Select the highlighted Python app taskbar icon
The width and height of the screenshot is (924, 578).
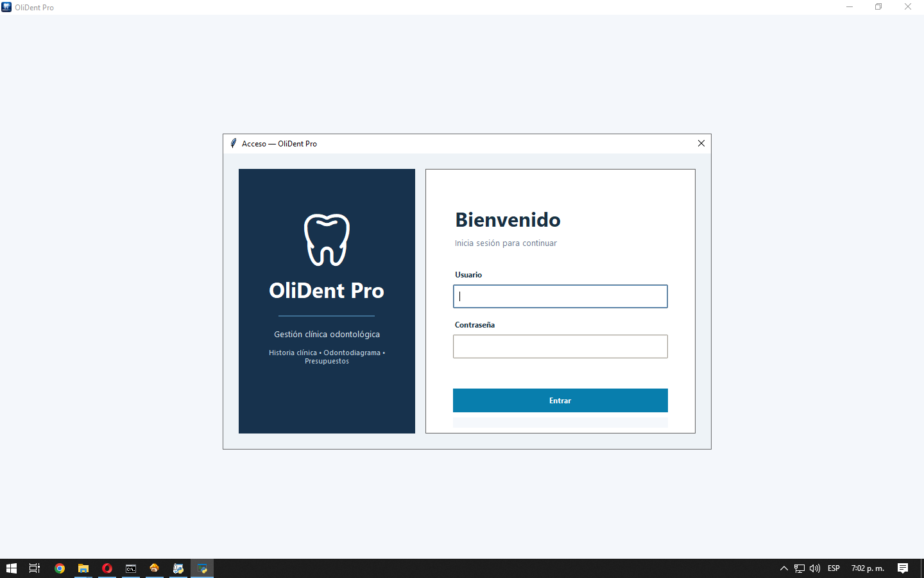coord(202,568)
